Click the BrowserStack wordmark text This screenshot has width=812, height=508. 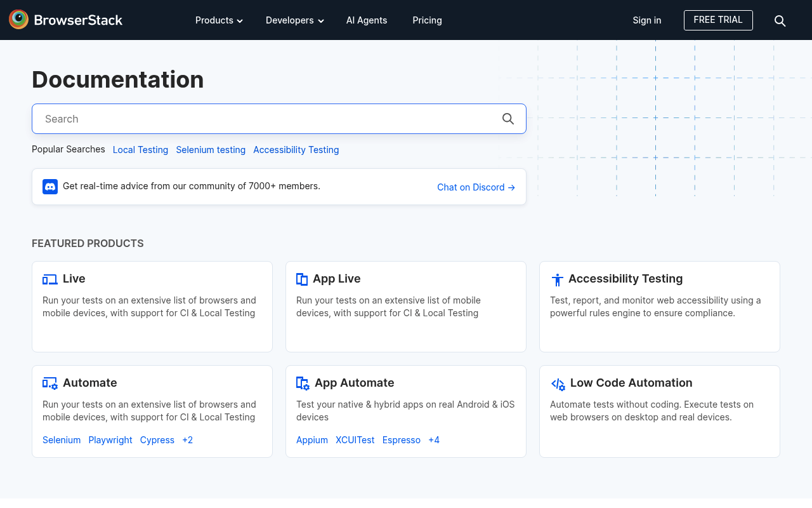click(x=78, y=20)
